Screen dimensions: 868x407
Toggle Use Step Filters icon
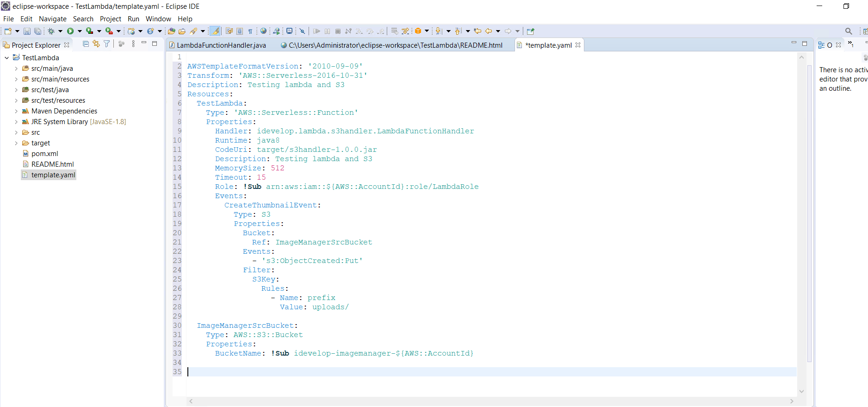pos(405,31)
